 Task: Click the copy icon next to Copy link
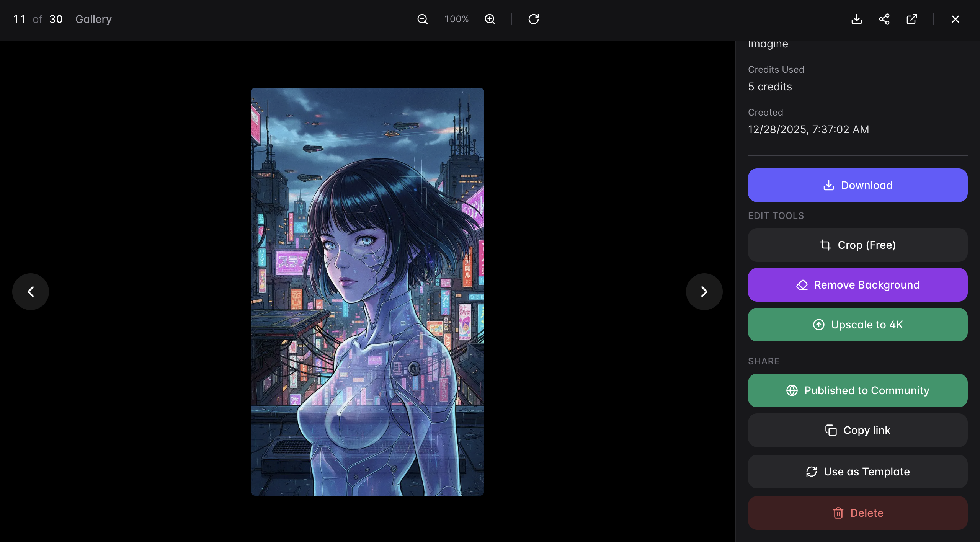click(831, 430)
